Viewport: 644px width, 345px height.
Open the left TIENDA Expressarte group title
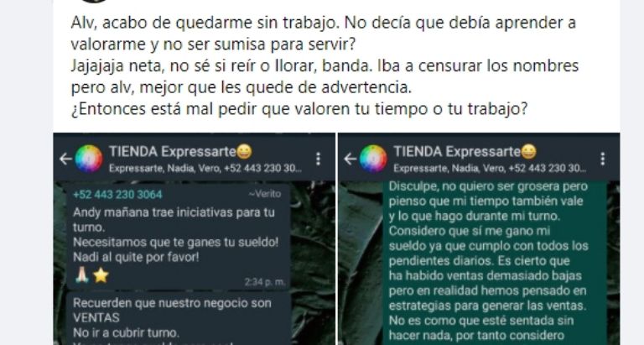[173, 152]
